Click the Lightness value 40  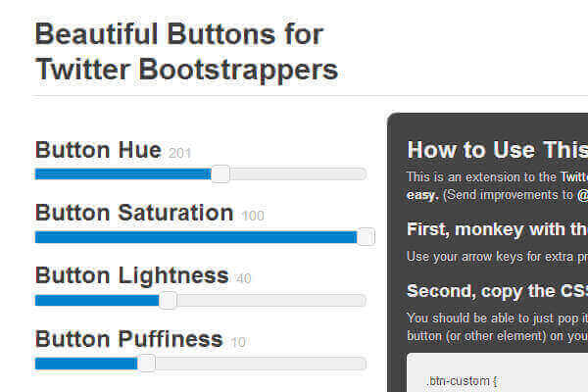pos(244,279)
